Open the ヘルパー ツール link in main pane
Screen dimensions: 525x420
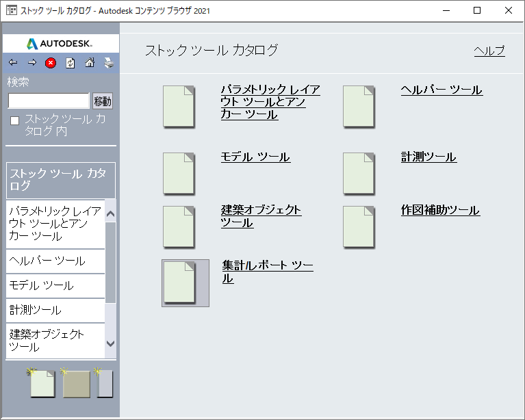[441, 90]
